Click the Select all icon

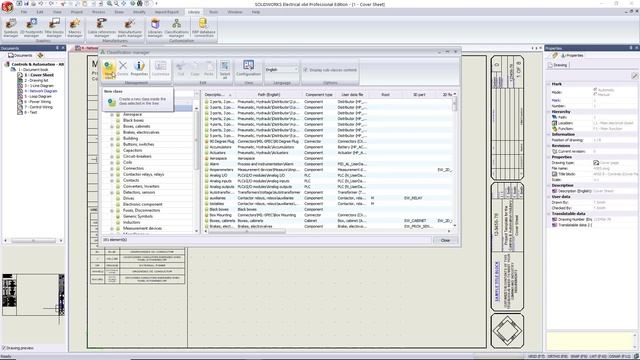click(x=224, y=69)
